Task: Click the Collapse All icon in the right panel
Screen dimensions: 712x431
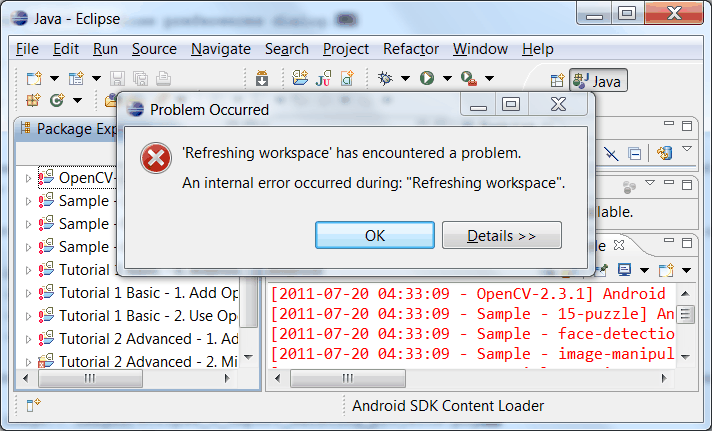Action: pos(634,154)
